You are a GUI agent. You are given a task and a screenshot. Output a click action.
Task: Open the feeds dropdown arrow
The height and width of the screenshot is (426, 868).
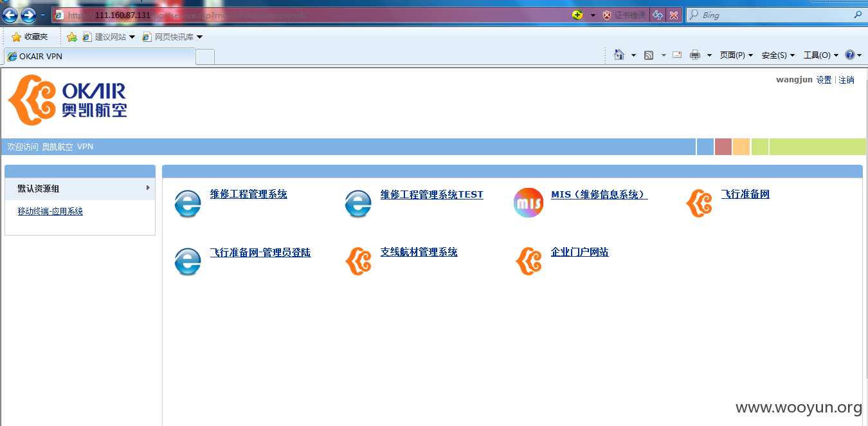point(664,55)
